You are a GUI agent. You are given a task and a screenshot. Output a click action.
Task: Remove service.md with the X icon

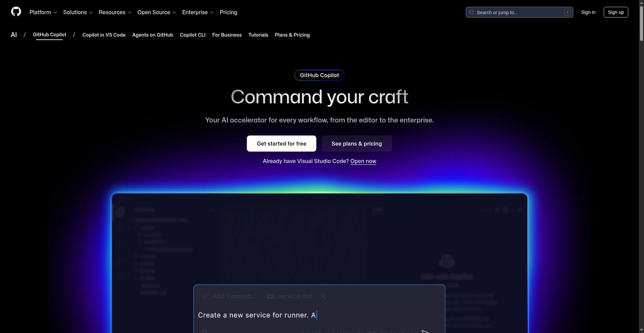[x=322, y=296]
